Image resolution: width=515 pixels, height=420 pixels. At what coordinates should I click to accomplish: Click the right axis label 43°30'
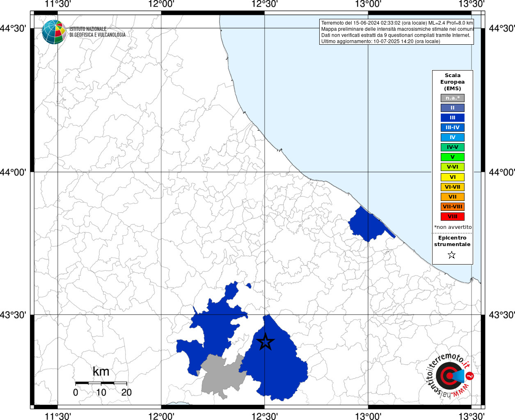click(x=502, y=315)
